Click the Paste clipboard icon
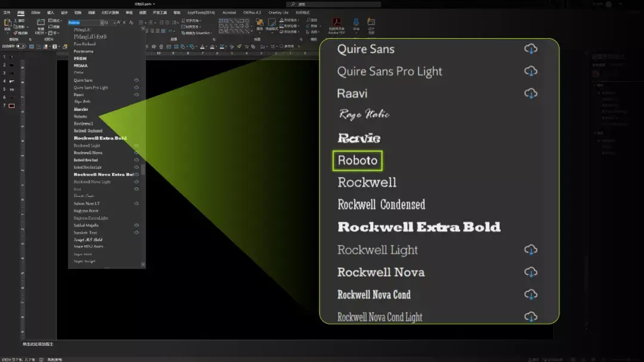 [7, 23]
